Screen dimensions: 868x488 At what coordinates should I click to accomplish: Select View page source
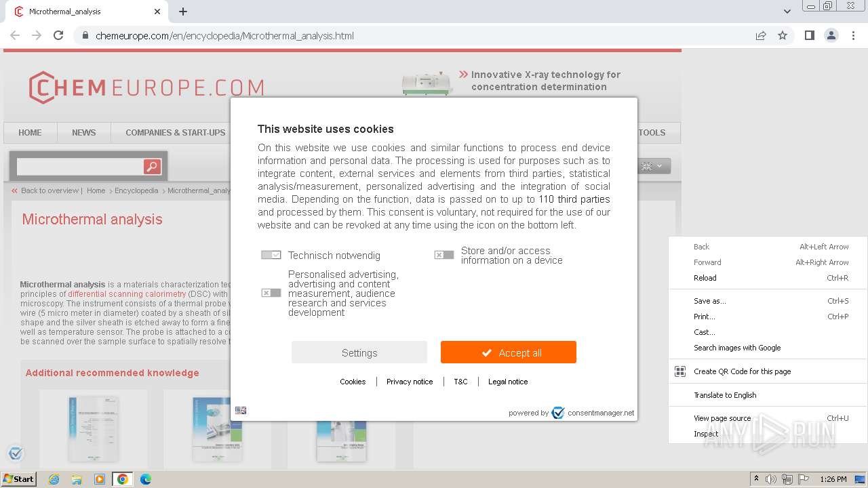tap(768, 418)
